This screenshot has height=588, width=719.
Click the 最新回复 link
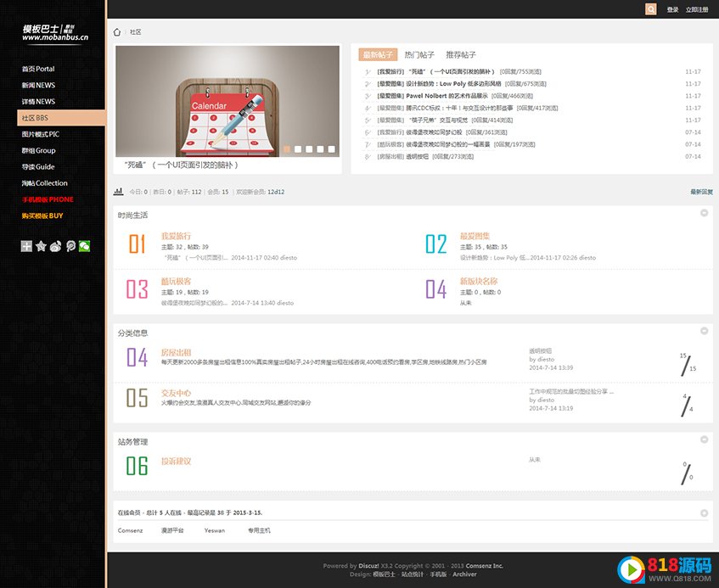pos(701,192)
